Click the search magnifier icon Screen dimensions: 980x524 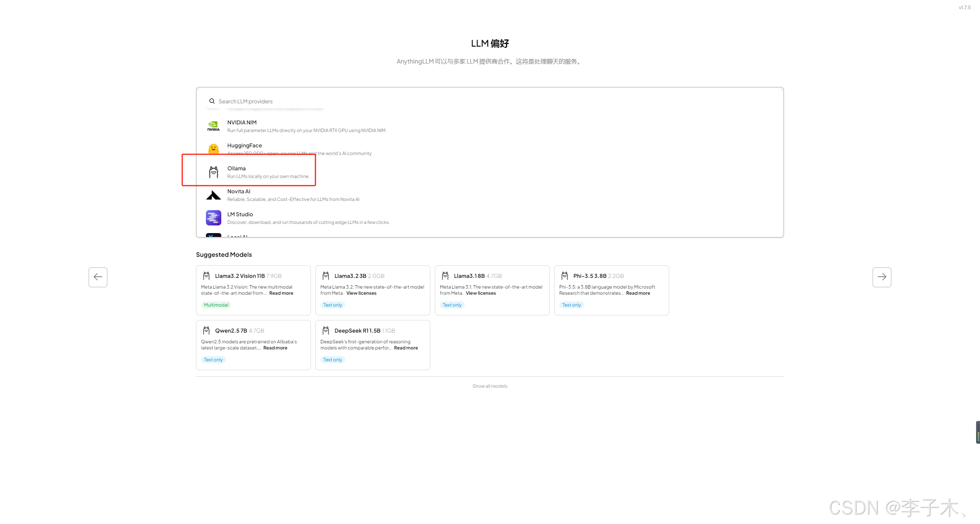[212, 101]
